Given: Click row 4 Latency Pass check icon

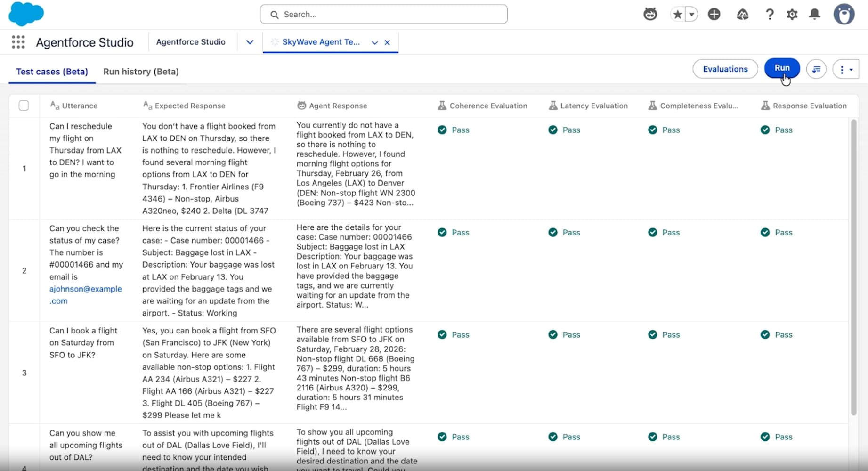Looking at the screenshot, I should pyautogui.click(x=553, y=437).
